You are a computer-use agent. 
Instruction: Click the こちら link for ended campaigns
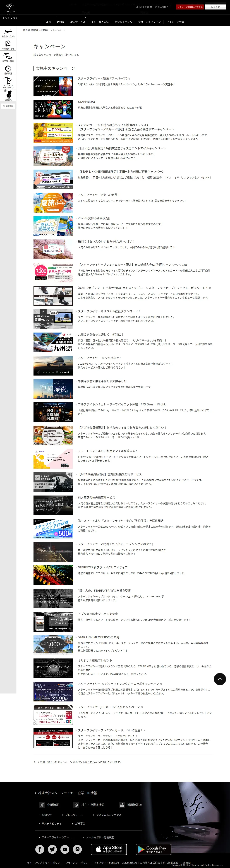point(91,762)
